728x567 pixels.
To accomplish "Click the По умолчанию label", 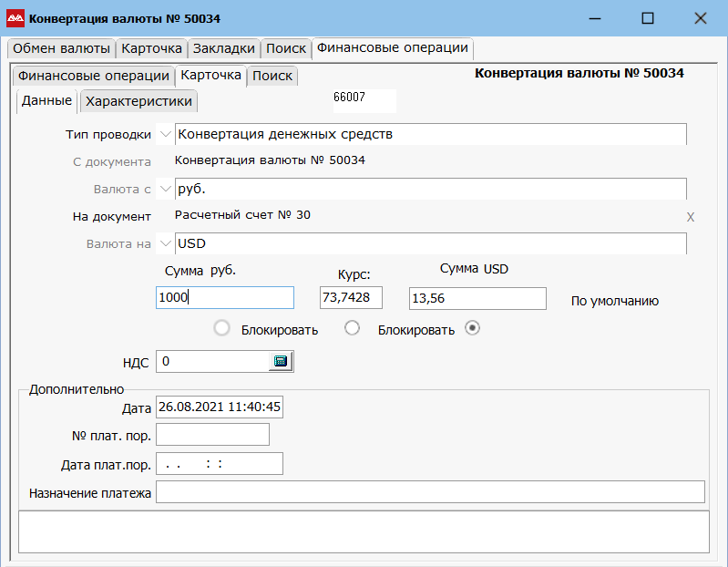I will pos(615,301).
